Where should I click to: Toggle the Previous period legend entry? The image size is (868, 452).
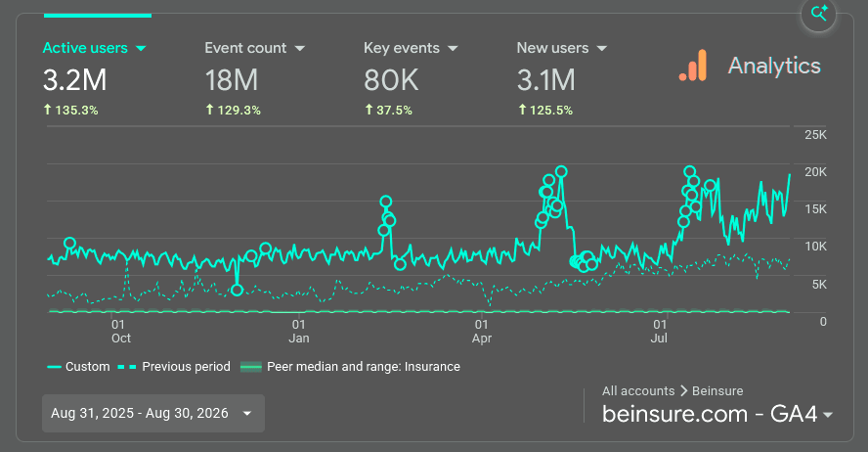click(x=174, y=367)
